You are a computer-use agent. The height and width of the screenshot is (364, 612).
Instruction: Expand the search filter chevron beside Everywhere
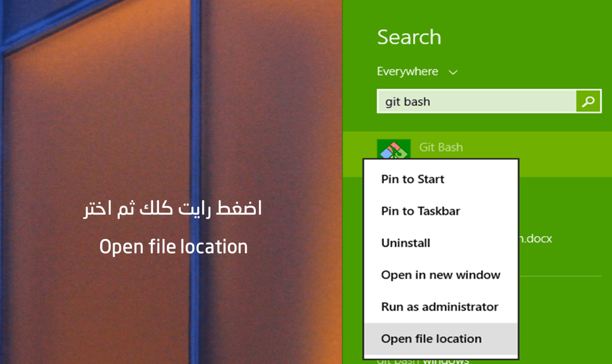coord(453,72)
